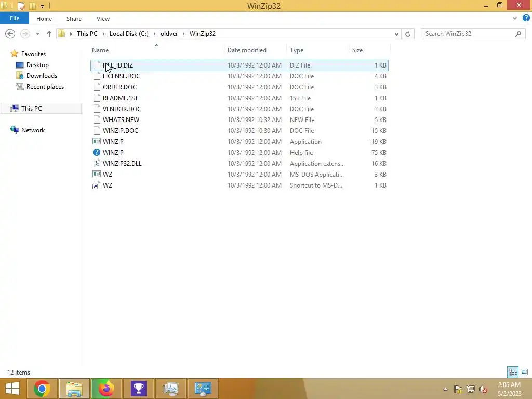Open the muted volume tray icon
The width and height of the screenshot is (532, 399).
click(x=483, y=389)
